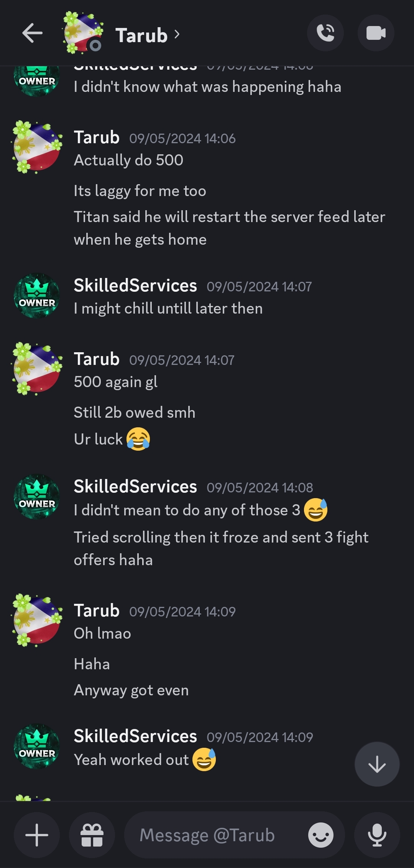Image resolution: width=414 pixels, height=868 pixels.
Task: Tap SkilledServices username at 14:09 message
Action: (135, 736)
